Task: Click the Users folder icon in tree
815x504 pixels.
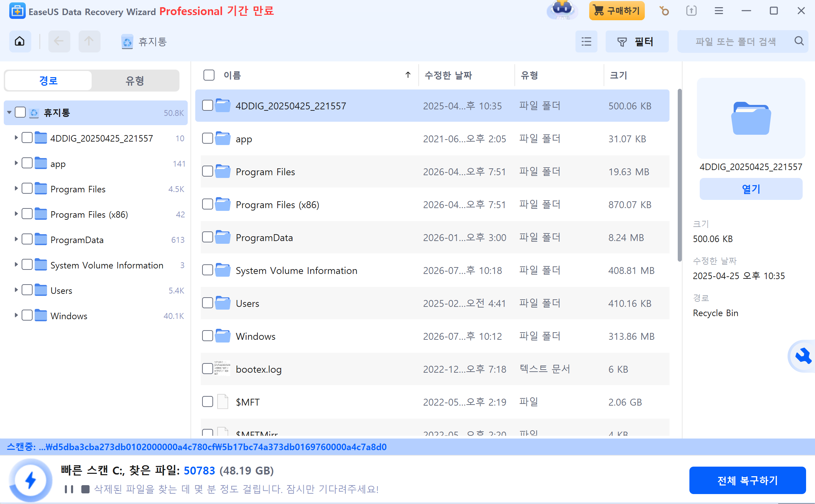Action: click(41, 290)
